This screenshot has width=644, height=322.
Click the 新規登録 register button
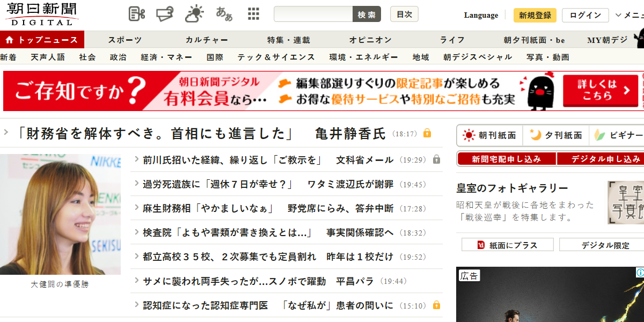535,15
